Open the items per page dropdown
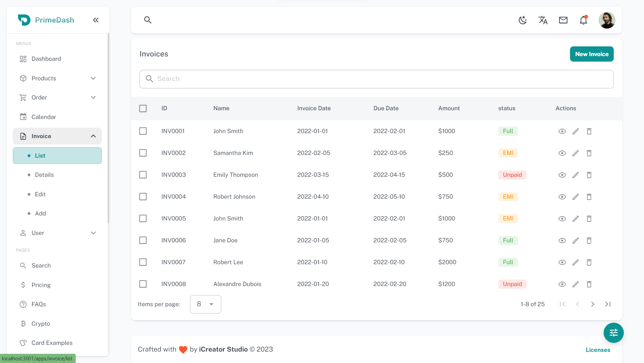The height and width of the screenshot is (363, 644). [205, 304]
